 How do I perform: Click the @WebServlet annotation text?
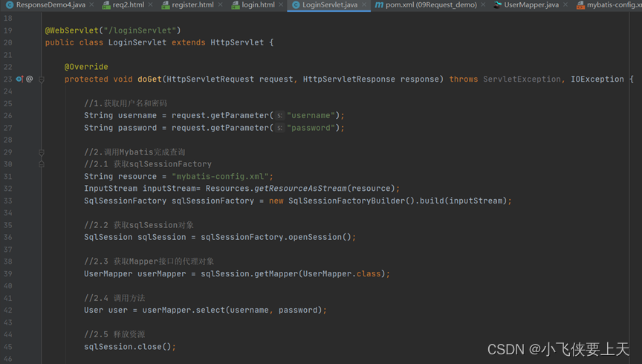71,30
